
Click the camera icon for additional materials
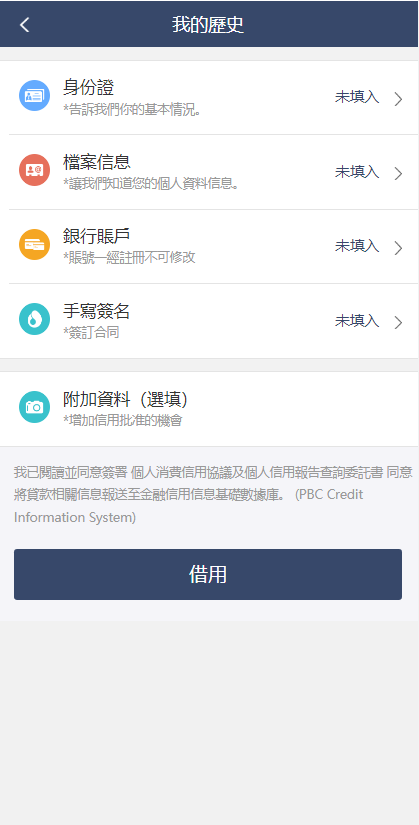click(34, 407)
